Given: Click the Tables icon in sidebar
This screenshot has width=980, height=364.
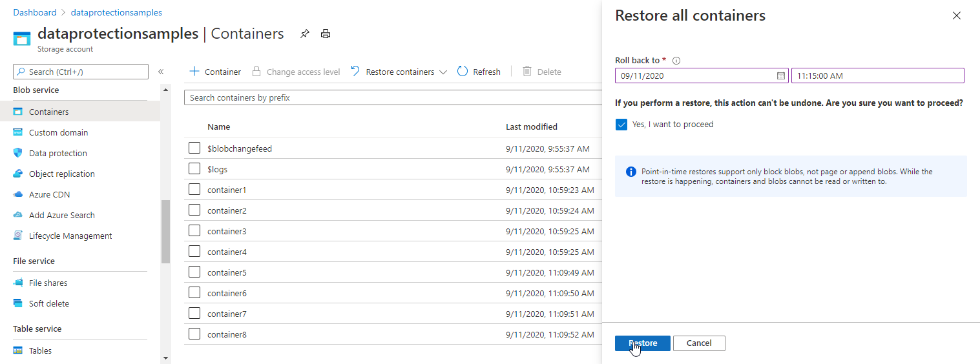Looking at the screenshot, I should pyautogui.click(x=18, y=350).
